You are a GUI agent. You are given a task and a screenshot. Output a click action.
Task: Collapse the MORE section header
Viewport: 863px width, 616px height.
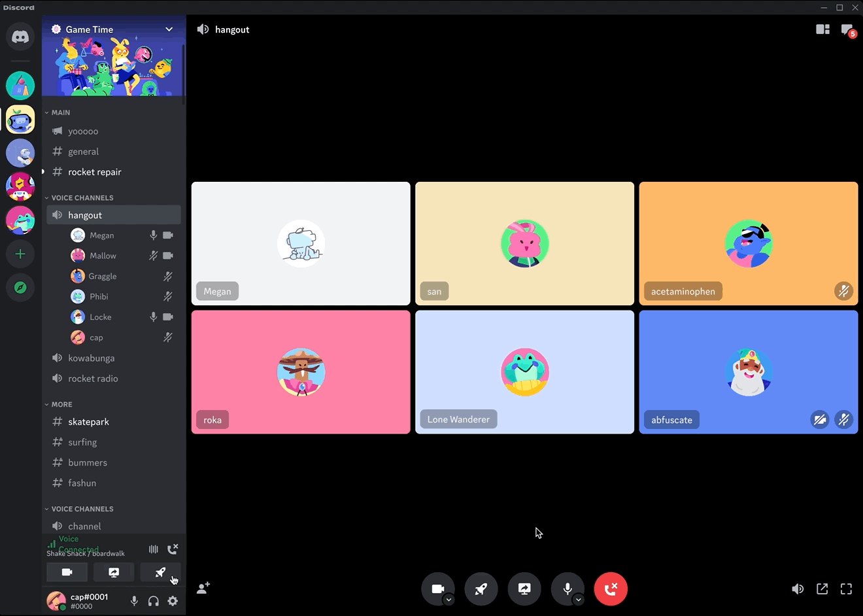pos(59,404)
